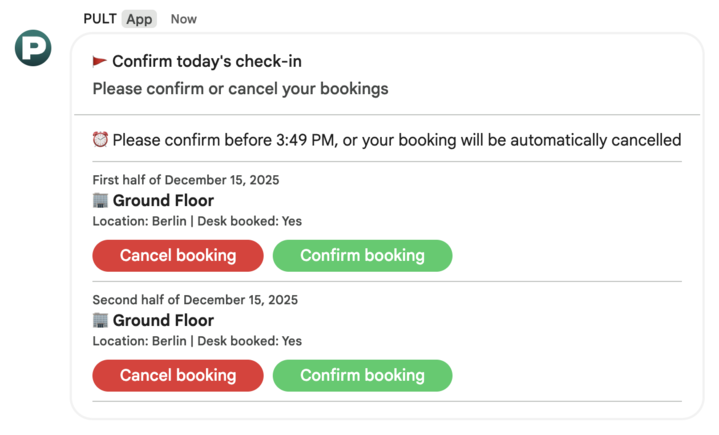Click the PULT app avatar icon
The height and width of the screenshot is (435, 719).
(x=33, y=48)
